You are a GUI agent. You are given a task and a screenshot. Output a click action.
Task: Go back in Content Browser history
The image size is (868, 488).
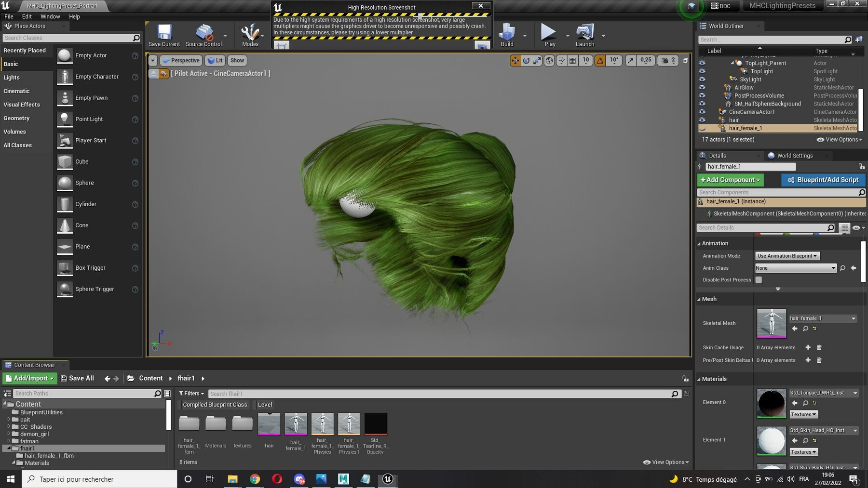point(108,379)
